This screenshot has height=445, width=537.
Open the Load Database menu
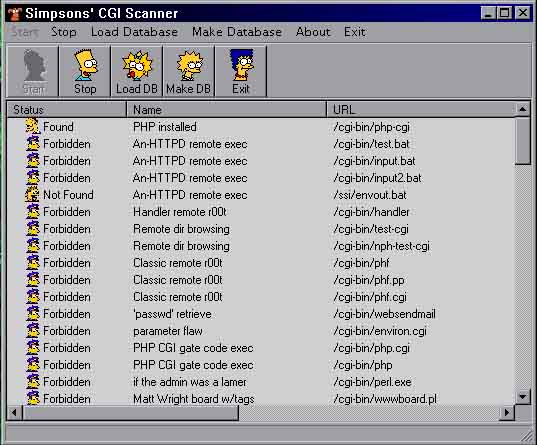point(134,32)
